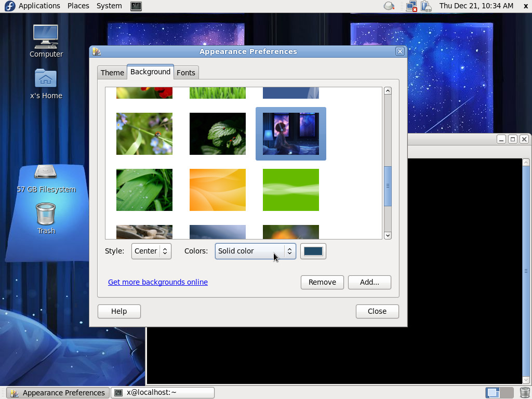This screenshot has height=399, width=532.
Task: Open the Colors dropdown showing Solid color
Action: (x=255, y=251)
